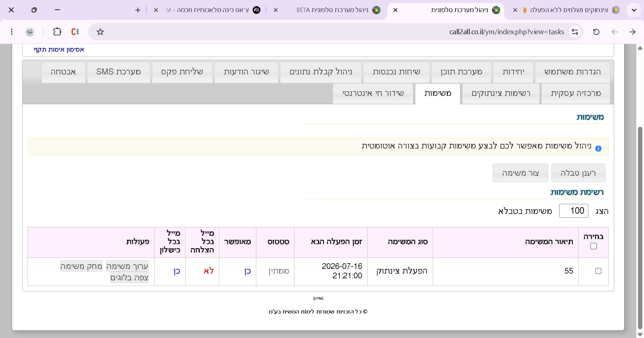Screen dimensions: 644x338
Task: Open the browser extensions puzzle icon
Action: tap(57, 32)
